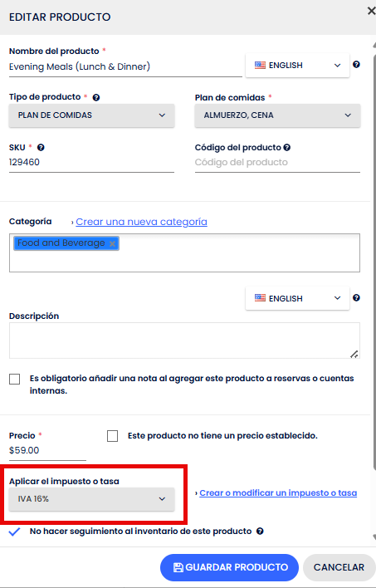Enable mandatory note checkbox for reservations
This screenshot has width=376, height=588.
pyautogui.click(x=15, y=379)
